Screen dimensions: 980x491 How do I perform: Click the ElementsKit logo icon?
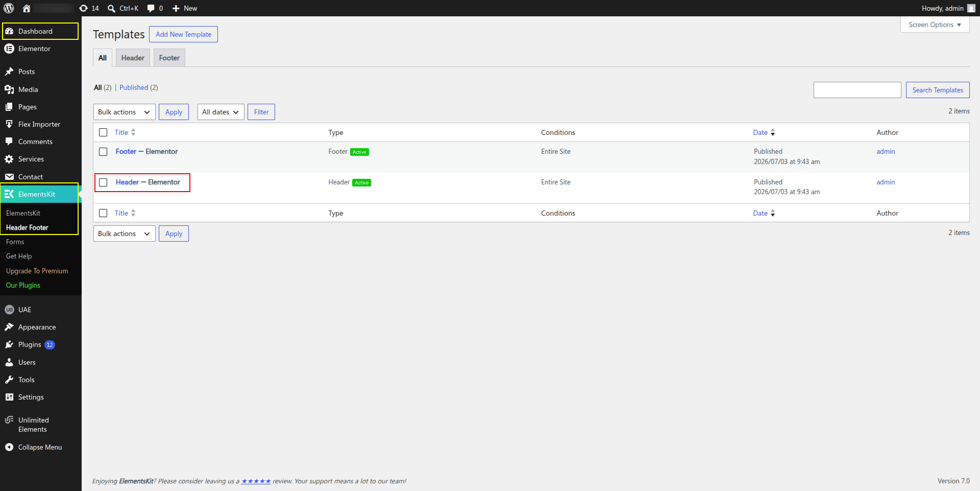(x=9, y=194)
